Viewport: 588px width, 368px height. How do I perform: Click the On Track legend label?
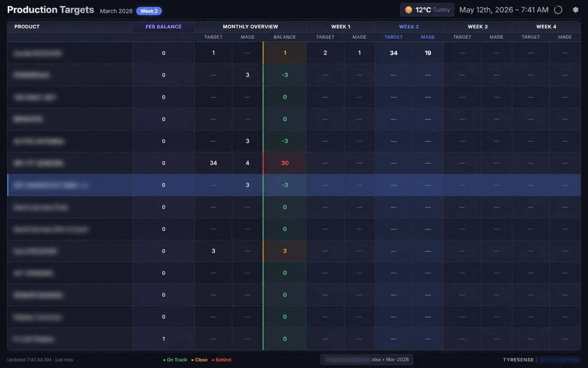(175, 360)
